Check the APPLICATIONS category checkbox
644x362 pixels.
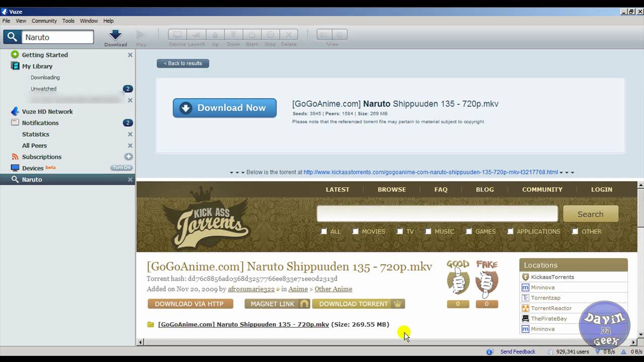click(x=510, y=231)
